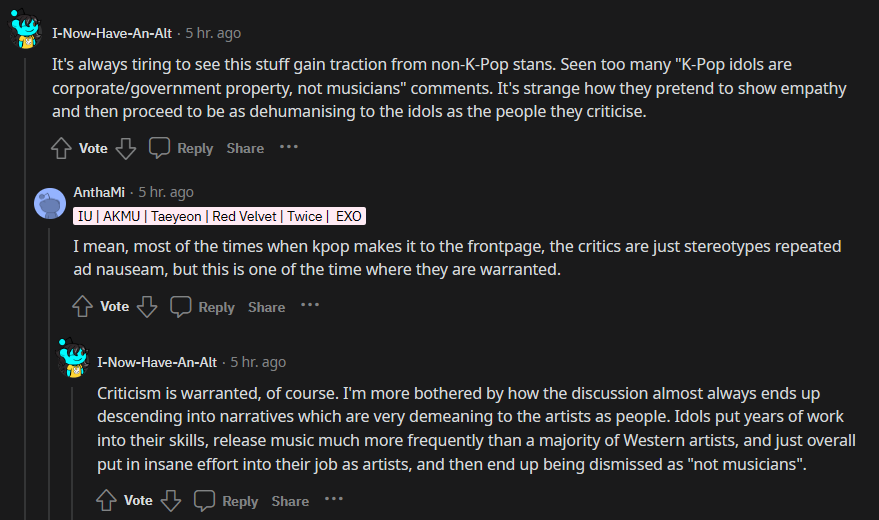Downvote the first comment about non-K-Pop stans
This screenshot has width=879, height=520.
(x=126, y=148)
